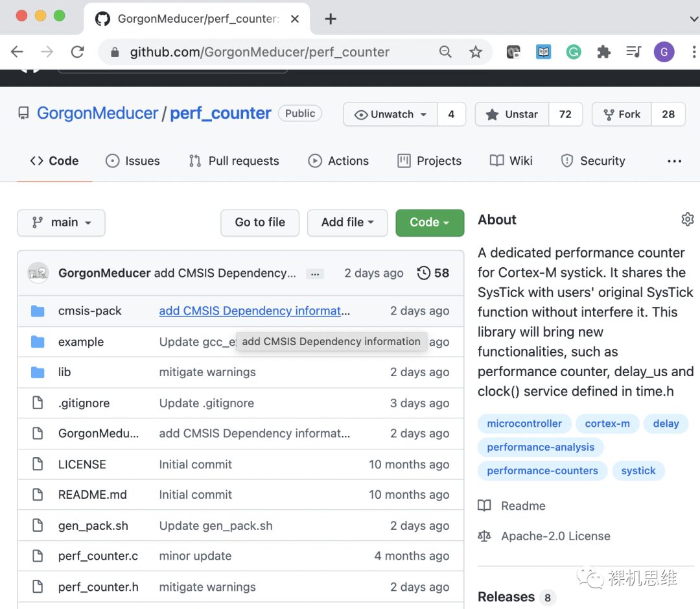The image size is (700, 609).
Task: Open the blue book reader extension
Action: [x=543, y=52]
